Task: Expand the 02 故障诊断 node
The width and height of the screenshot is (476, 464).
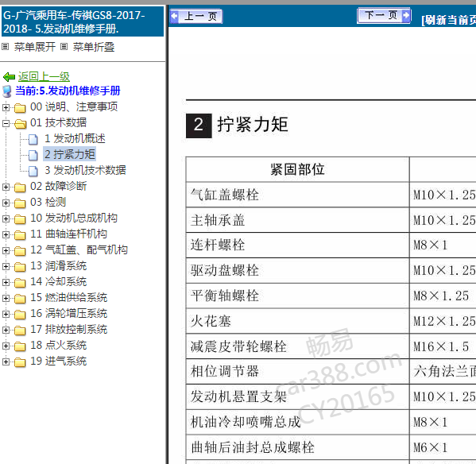Action: (x=6, y=187)
